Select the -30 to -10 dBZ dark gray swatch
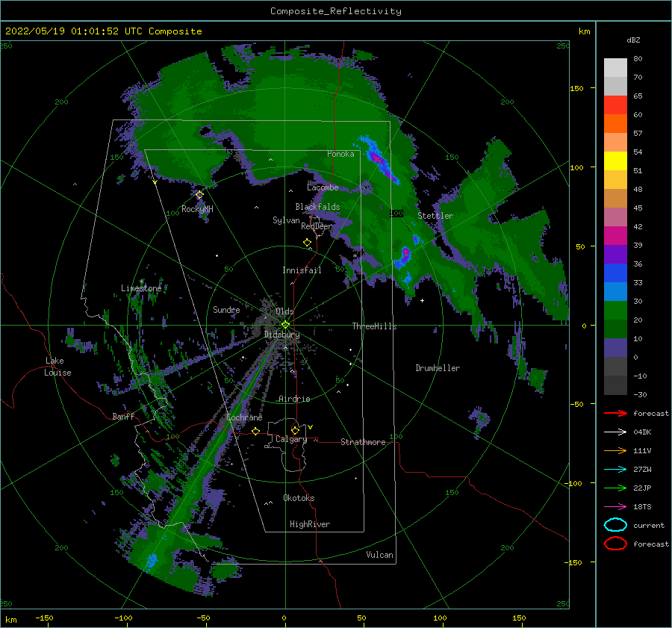Image resolution: width=672 pixels, height=628 pixels. [615, 385]
